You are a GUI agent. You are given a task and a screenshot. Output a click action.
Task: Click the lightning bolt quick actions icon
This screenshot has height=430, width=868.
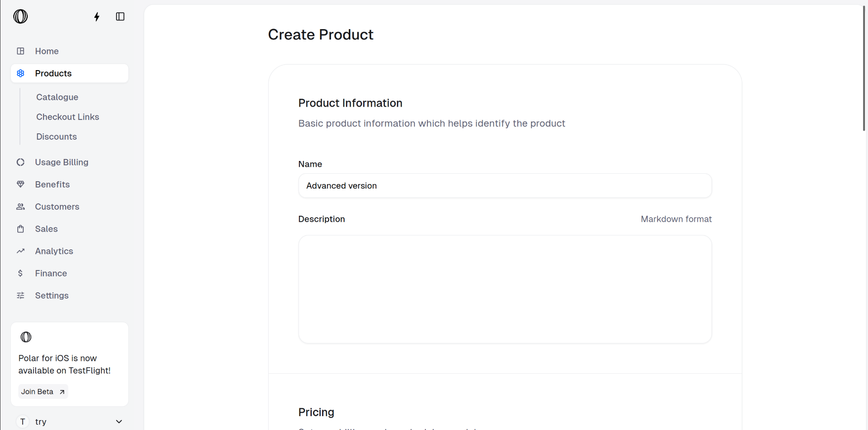tap(97, 17)
